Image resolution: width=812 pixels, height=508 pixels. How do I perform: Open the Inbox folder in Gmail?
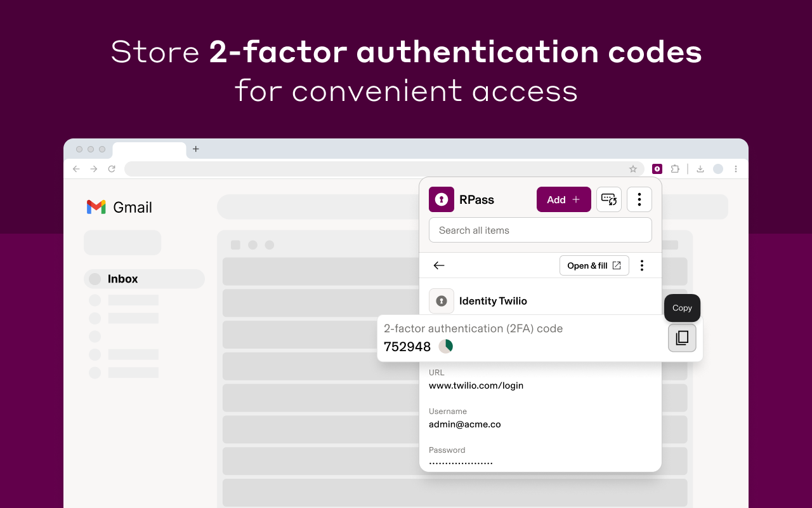point(144,279)
